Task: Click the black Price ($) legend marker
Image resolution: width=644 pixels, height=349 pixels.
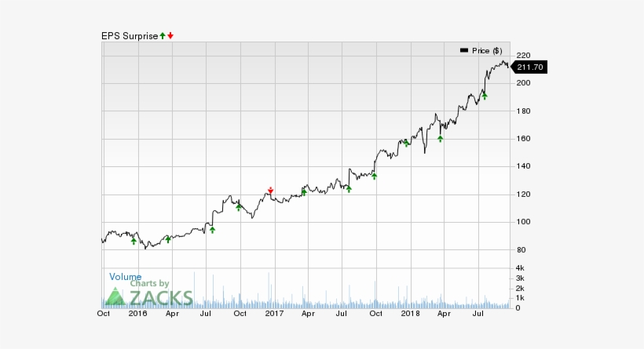Action: pos(464,50)
